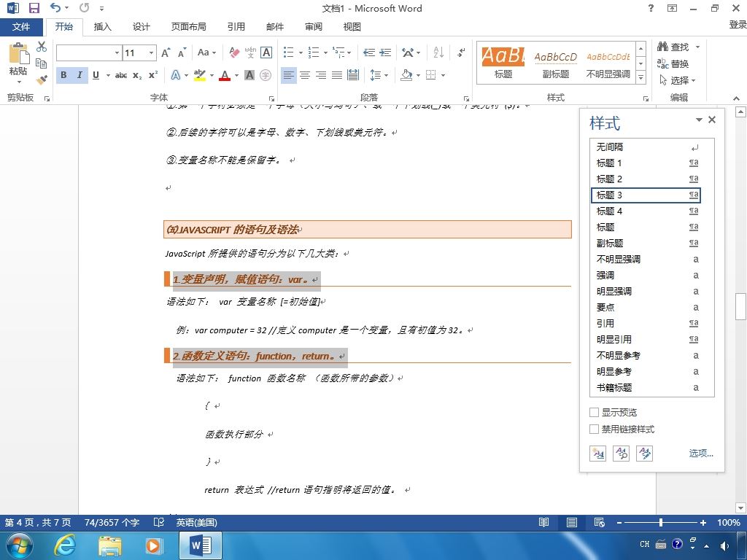Open the 选择 dropdown in editing group
Screen dimensions: 747x560
[678, 80]
